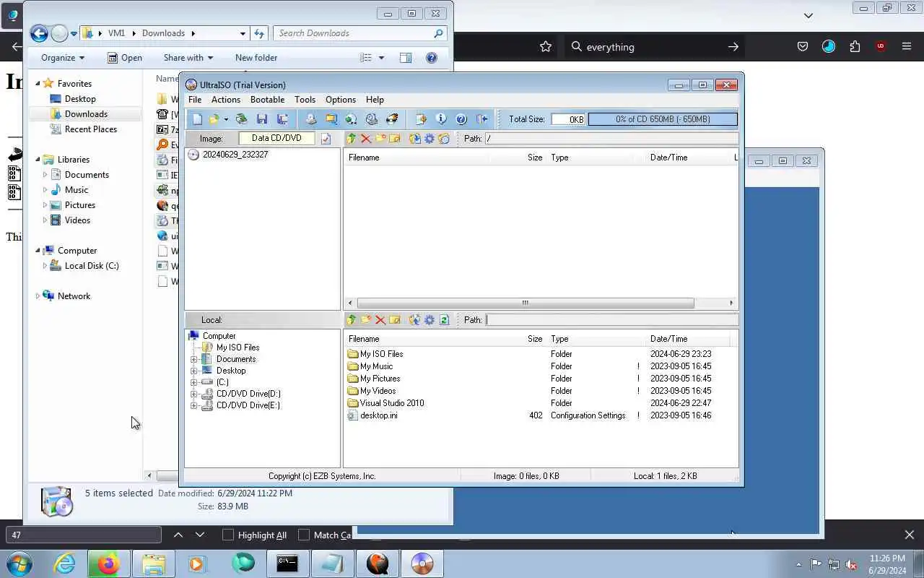The width and height of the screenshot is (924, 578).
Task: Expand CD/DVD Drive(D:) node
Action: 193,394
